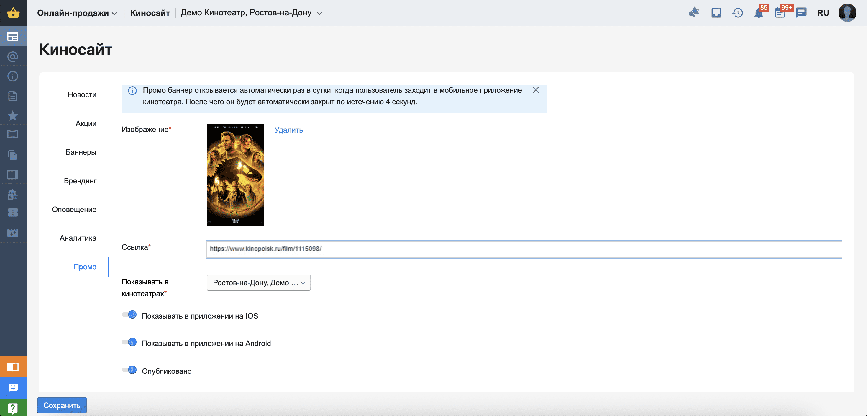This screenshot has width=868, height=416.
Task: Open the green question mark help icon
Action: point(13,407)
